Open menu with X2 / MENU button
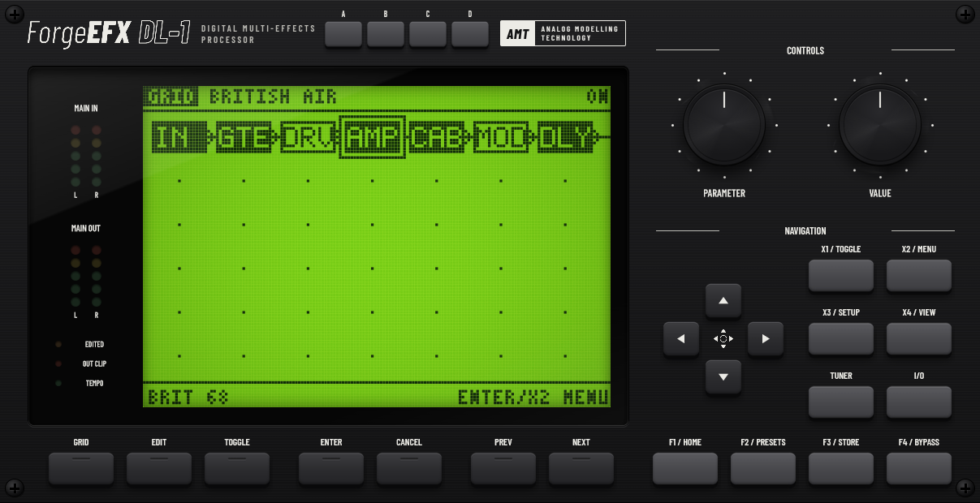 coord(919,275)
